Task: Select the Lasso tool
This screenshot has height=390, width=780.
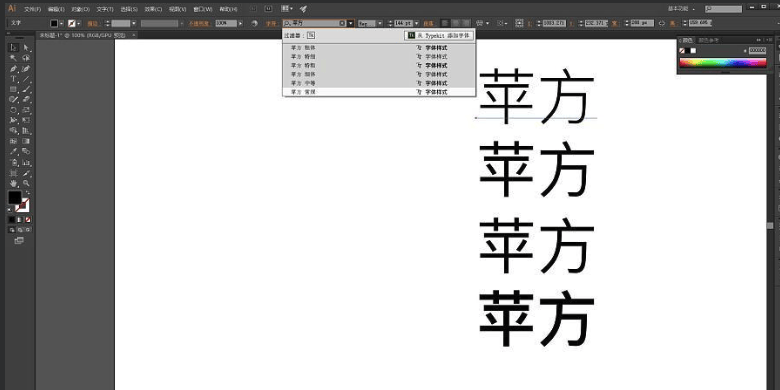Action: [x=26, y=58]
